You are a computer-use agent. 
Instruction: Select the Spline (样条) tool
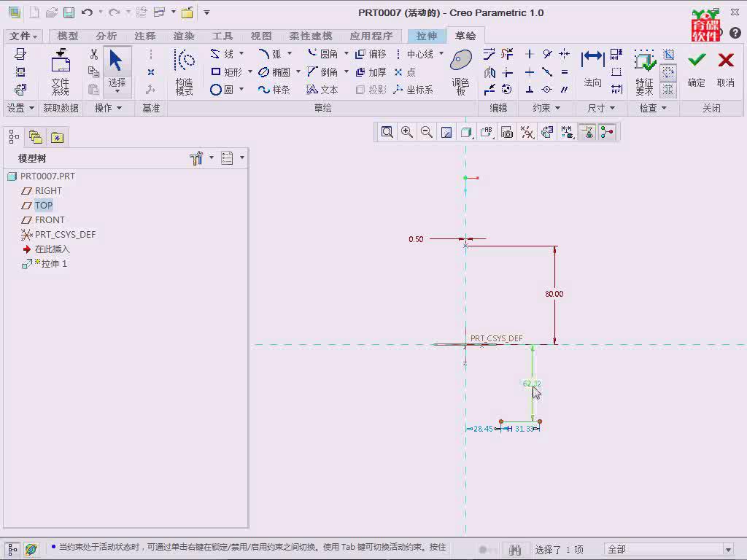point(274,90)
